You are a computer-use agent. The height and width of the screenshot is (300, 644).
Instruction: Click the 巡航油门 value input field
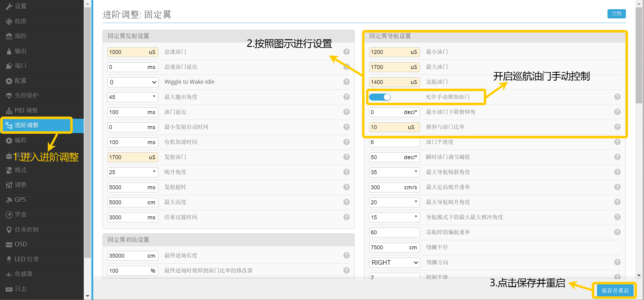point(389,82)
